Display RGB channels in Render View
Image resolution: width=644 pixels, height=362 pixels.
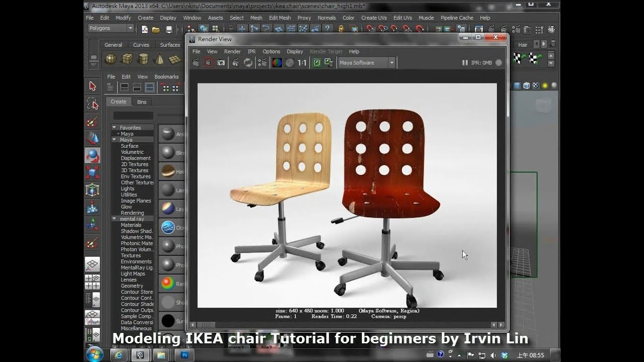(277, 63)
